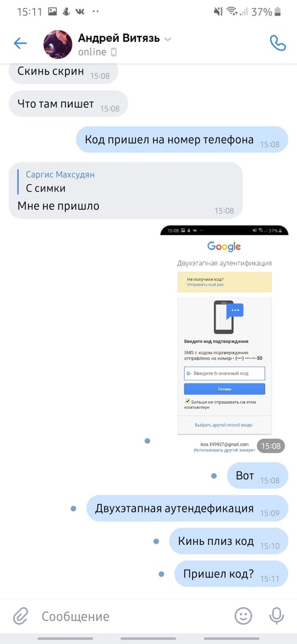
Task: Select the Что там пишет message
Action: pyautogui.click(x=68, y=104)
